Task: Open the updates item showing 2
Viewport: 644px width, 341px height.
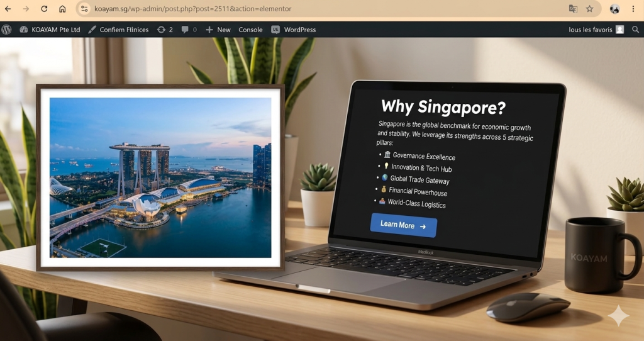Action: coord(165,30)
